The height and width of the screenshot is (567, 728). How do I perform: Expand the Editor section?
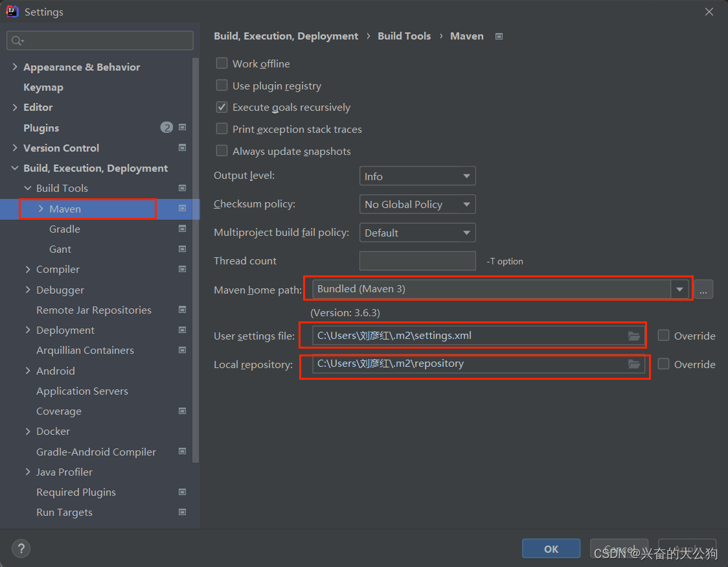point(15,108)
